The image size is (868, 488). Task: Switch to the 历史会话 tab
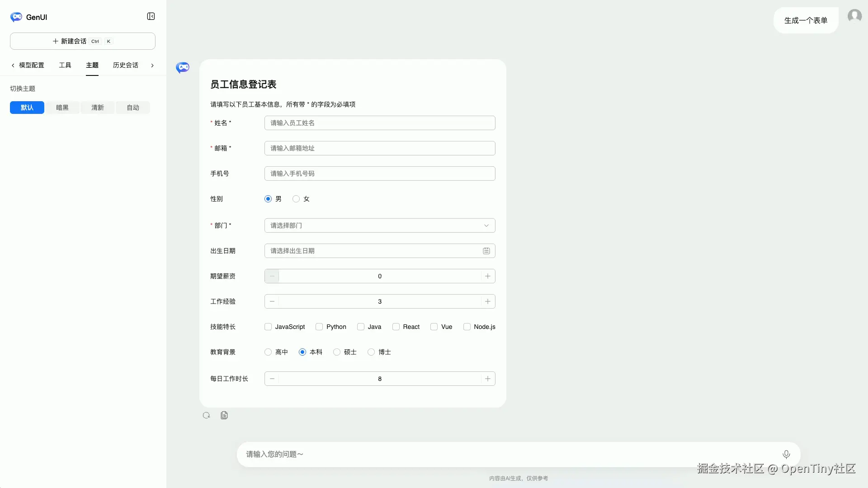(x=125, y=65)
